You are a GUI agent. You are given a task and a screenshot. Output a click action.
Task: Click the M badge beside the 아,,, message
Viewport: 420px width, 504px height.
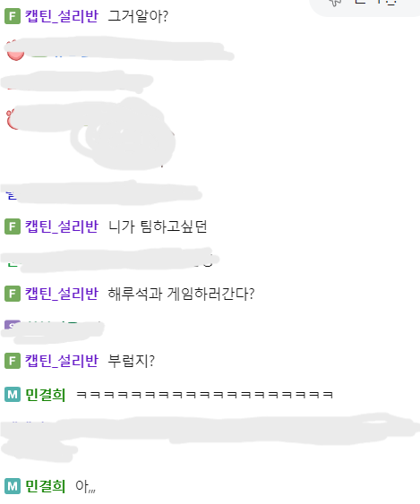click(13, 486)
